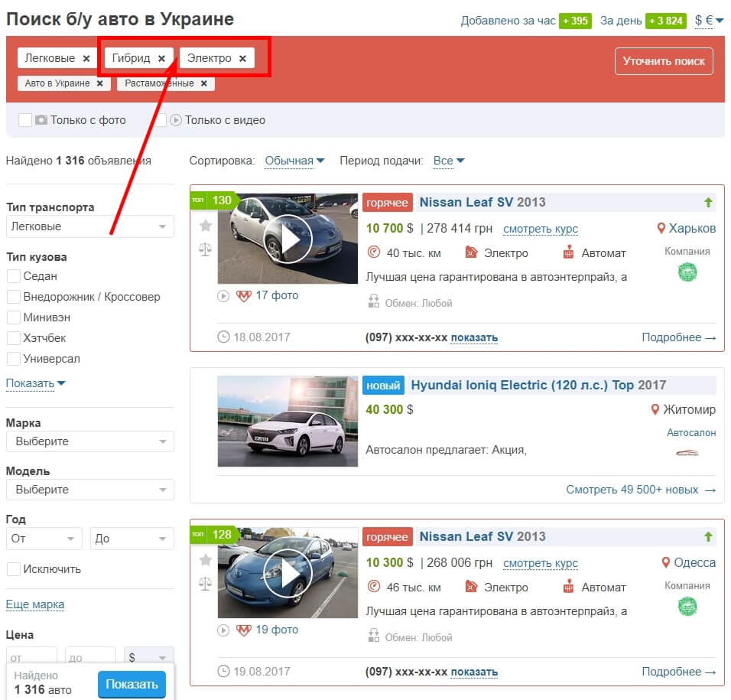Image resolution: width=731 pixels, height=700 pixels.
Task: Click company logo on Kharkiv listing
Action: [x=687, y=272]
